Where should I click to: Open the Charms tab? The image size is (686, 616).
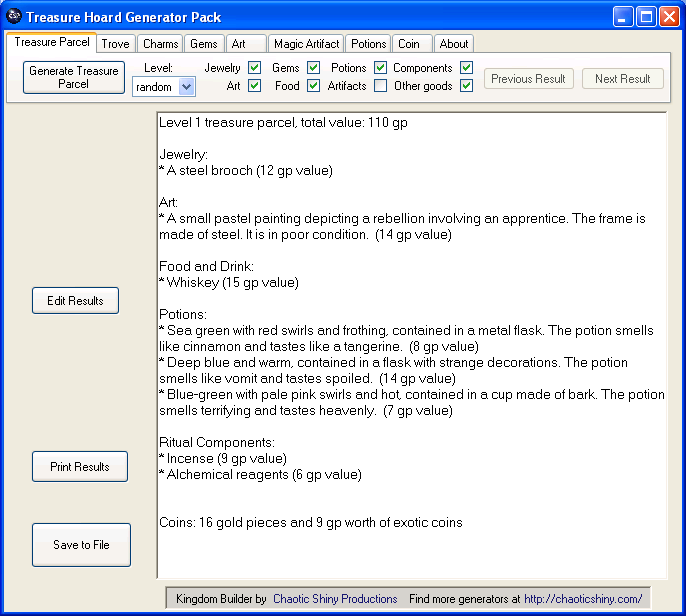161,44
